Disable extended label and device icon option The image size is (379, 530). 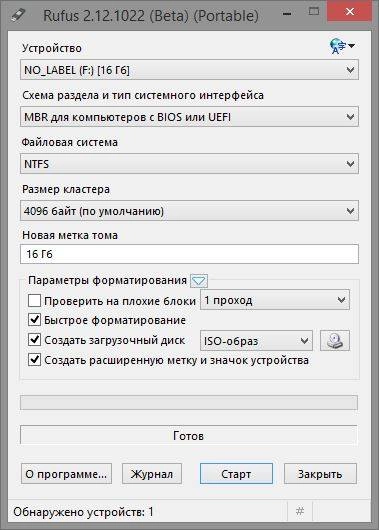coord(34,360)
